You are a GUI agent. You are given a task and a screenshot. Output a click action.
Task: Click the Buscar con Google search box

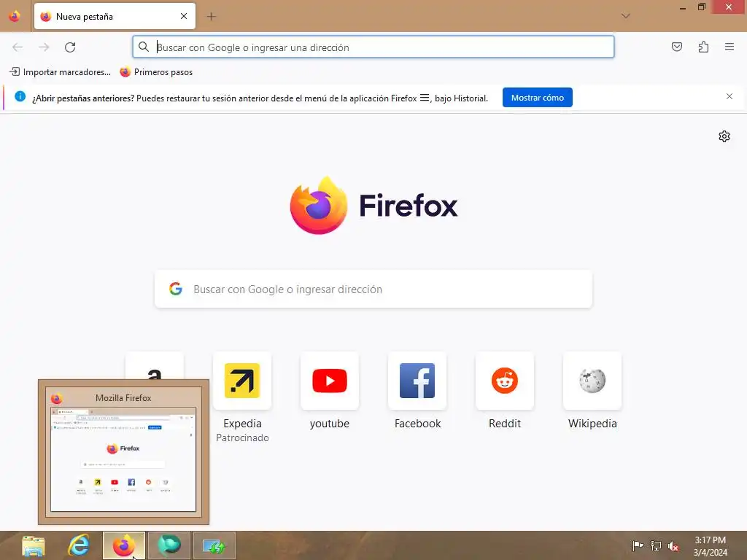coord(373,289)
